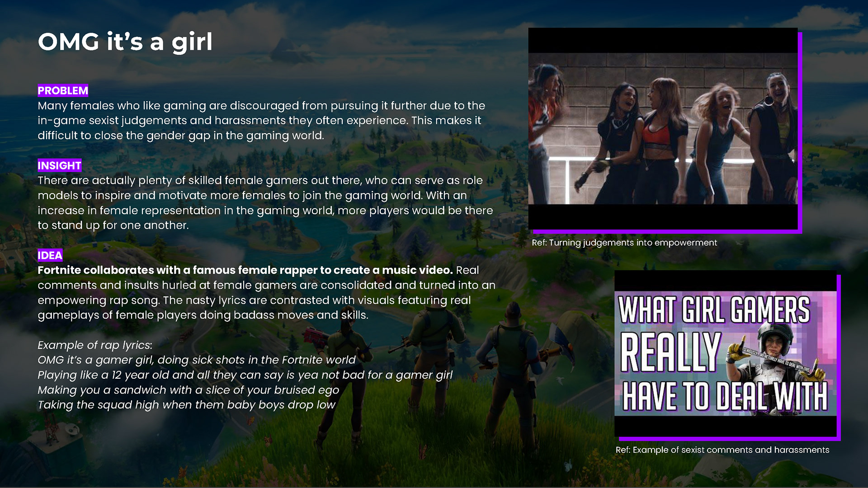Click the bold sentence 'Fortnite collaborates with a famous female rapper'
The image size is (868, 488).
[245, 270]
